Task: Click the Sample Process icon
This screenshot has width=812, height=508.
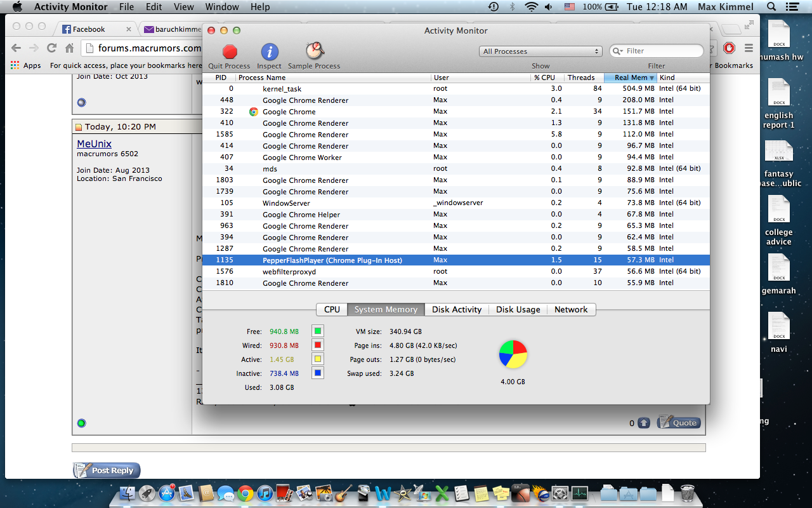Action: [315, 51]
